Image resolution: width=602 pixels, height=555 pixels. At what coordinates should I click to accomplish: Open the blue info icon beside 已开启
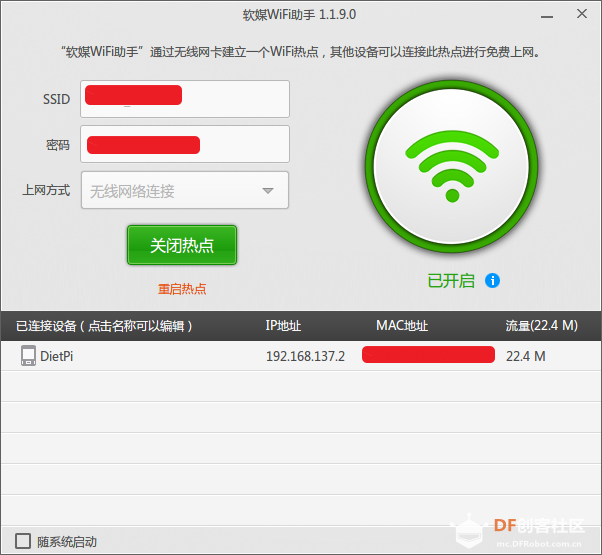(492, 281)
